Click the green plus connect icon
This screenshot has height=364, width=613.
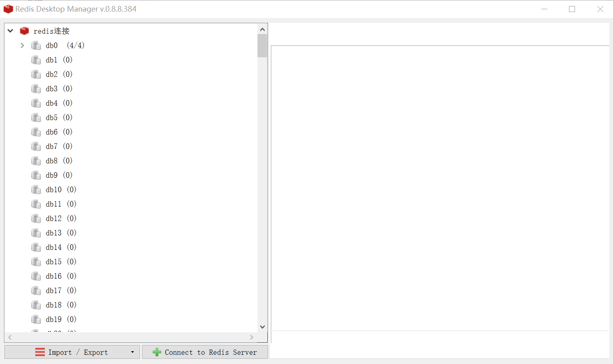tap(157, 352)
